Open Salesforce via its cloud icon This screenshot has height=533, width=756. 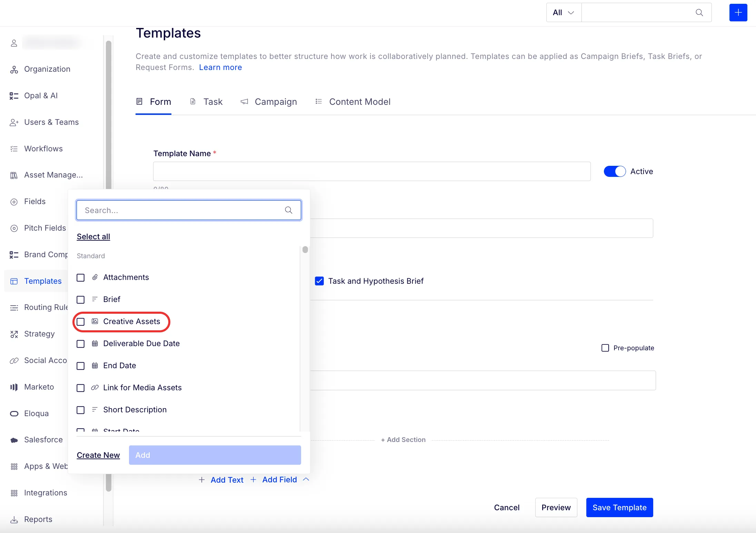tap(14, 440)
